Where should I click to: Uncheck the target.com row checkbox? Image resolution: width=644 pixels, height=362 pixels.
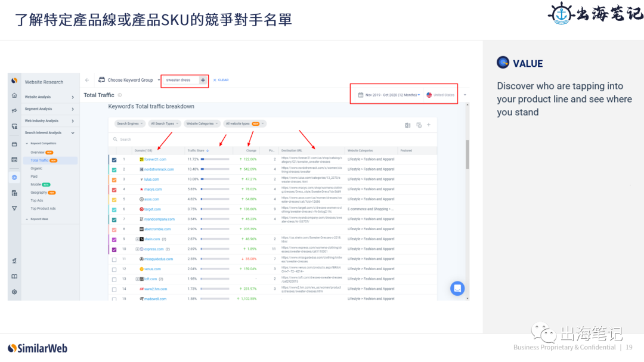115,209
